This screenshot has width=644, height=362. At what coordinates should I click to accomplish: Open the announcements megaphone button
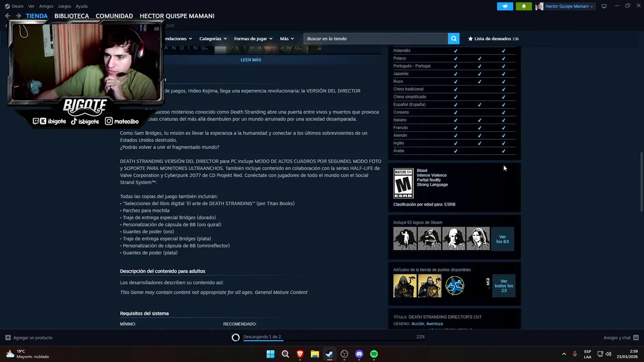(x=505, y=7)
